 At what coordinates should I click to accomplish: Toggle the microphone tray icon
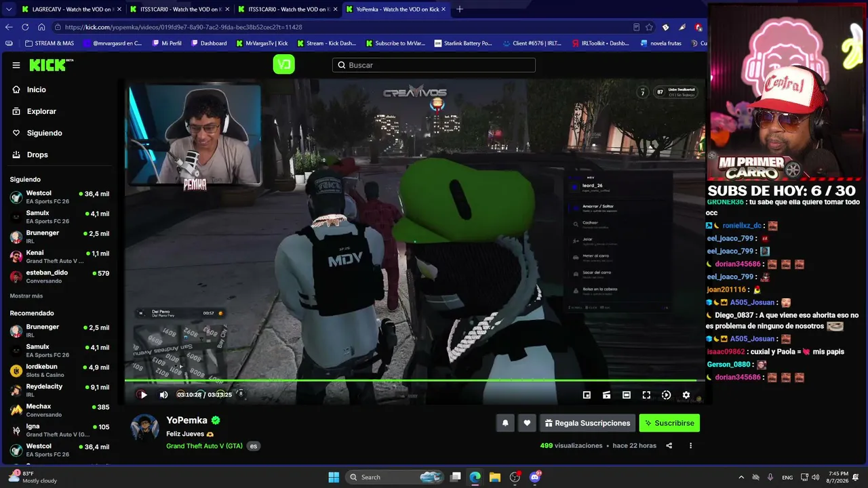pos(771,477)
